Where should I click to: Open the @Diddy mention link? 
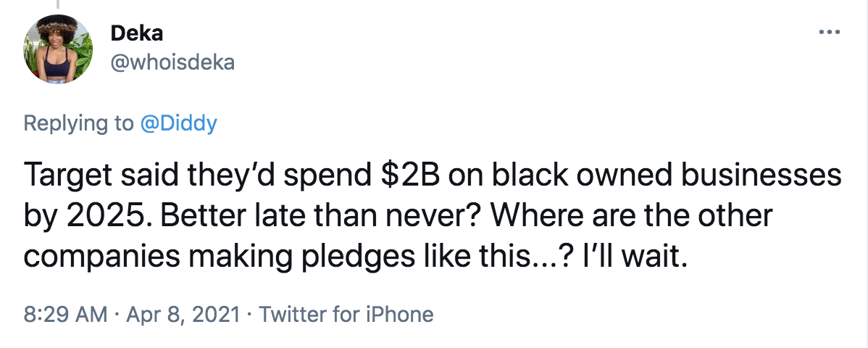178,123
